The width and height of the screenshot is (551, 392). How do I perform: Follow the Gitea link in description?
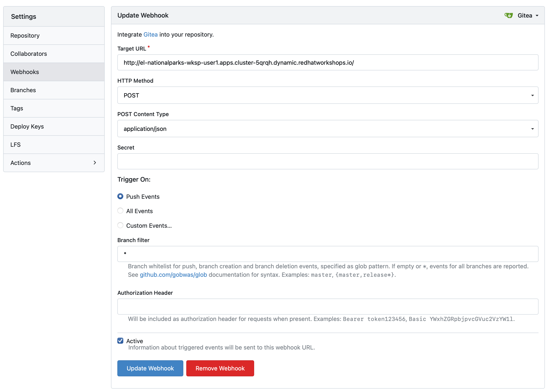[150, 34]
